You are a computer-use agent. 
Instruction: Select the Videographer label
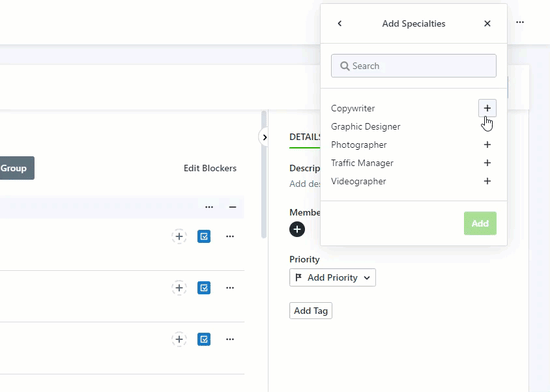click(358, 181)
